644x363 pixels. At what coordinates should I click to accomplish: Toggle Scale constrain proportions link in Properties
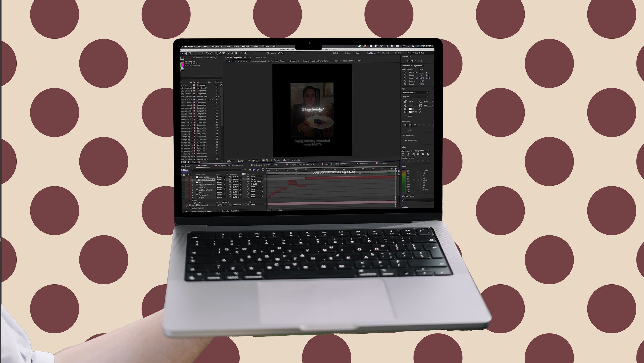[417, 78]
